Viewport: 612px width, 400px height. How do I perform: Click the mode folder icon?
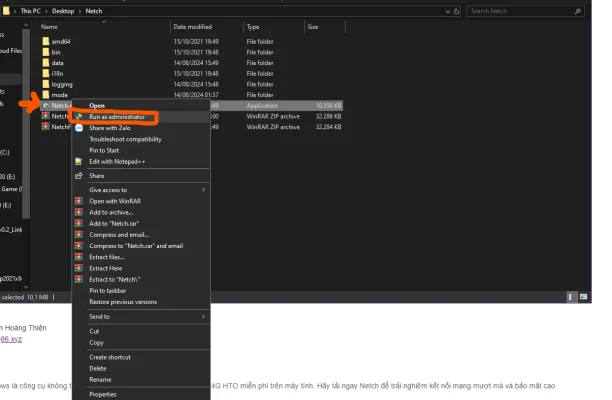46,94
